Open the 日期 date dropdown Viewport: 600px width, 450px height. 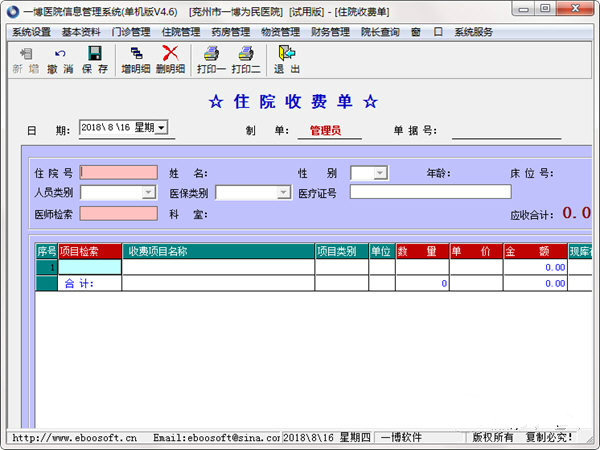[161, 127]
